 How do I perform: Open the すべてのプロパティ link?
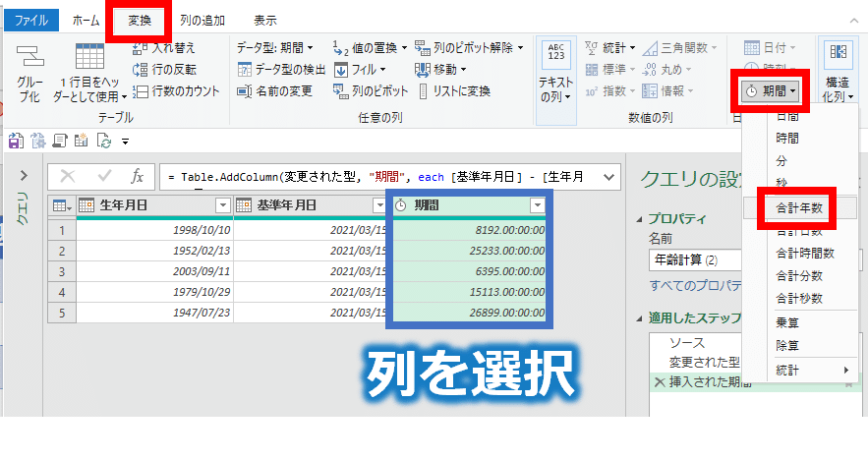[x=696, y=286]
